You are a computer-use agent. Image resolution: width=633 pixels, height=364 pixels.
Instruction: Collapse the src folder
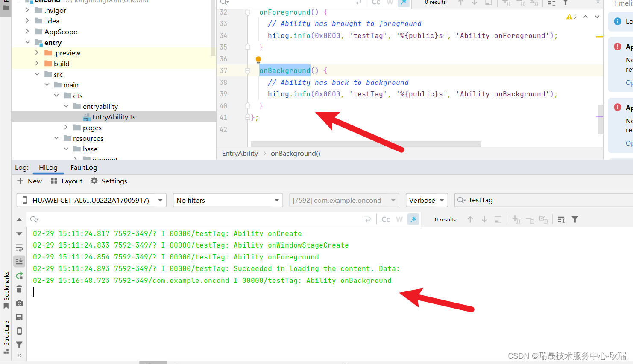coord(37,74)
